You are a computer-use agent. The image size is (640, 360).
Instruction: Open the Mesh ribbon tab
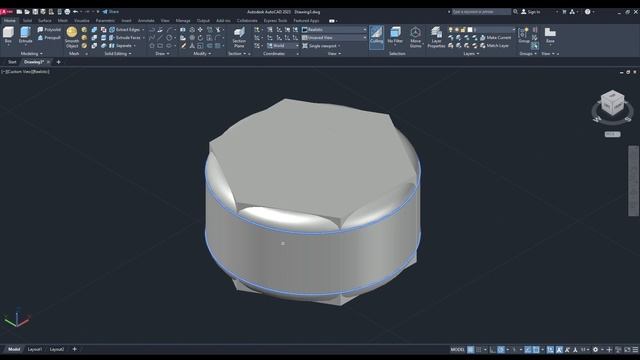63,20
